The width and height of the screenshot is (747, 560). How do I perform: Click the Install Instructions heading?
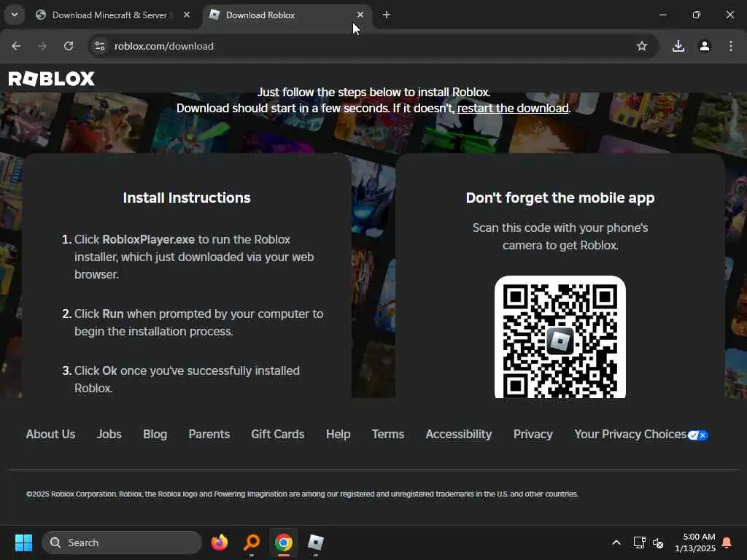coord(187,198)
